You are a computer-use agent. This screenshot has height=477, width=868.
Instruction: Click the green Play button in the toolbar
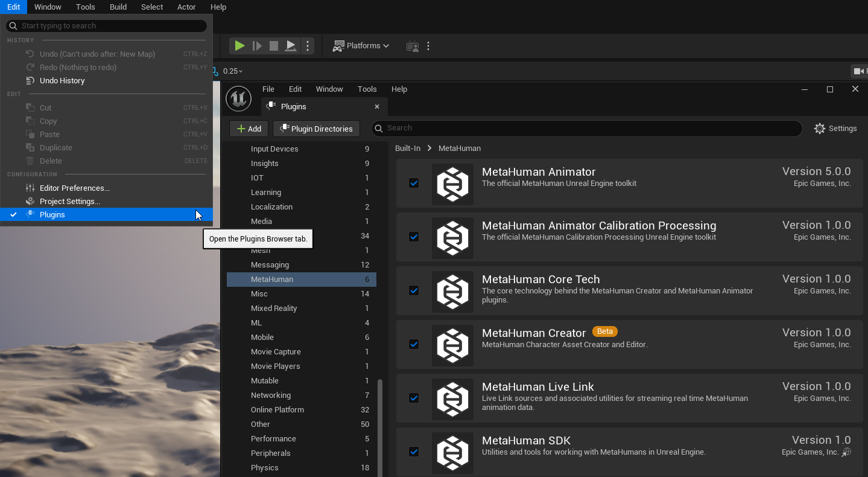239,46
